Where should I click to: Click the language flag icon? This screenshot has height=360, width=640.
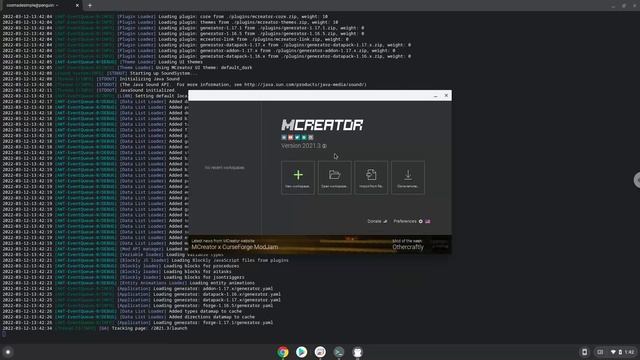click(428, 221)
